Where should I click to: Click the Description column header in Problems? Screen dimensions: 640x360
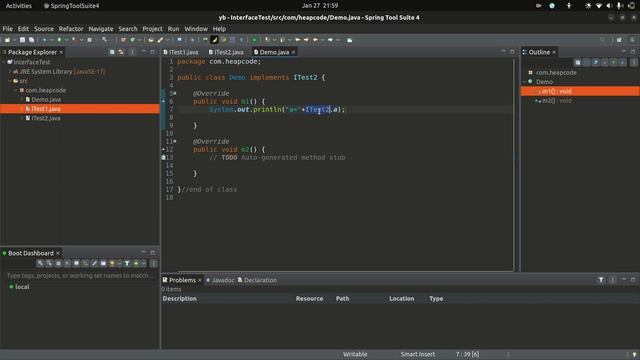tap(180, 299)
